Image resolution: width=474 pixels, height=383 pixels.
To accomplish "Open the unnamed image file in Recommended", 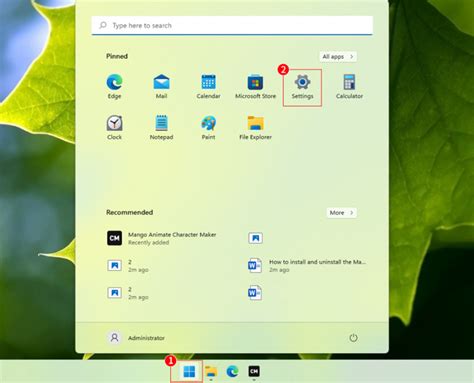I will coord(255,238).
